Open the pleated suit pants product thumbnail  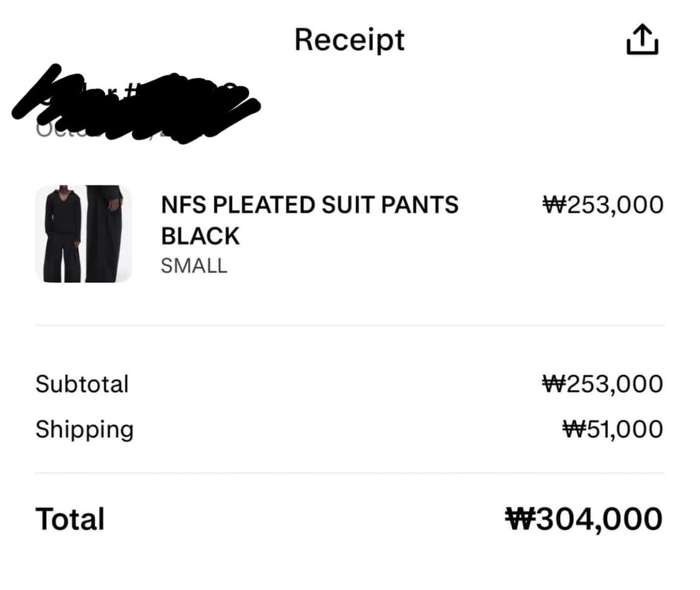point(83,234)
